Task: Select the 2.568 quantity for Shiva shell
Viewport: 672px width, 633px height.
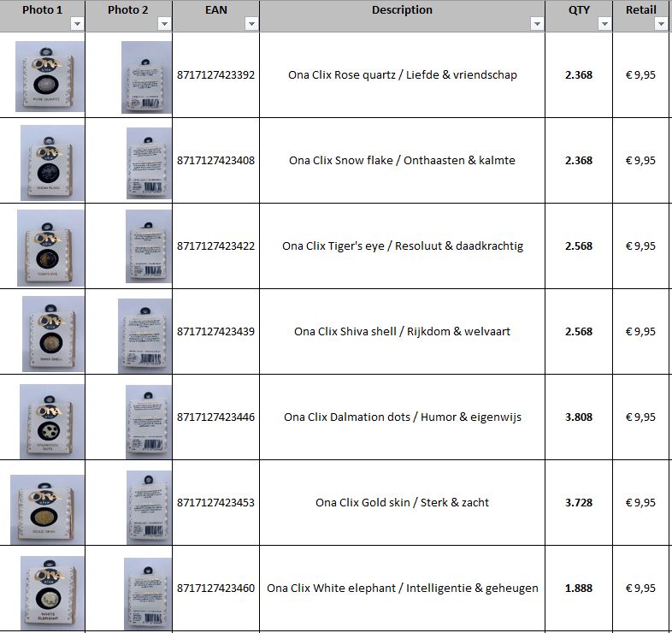Action: tap(579, 332)
